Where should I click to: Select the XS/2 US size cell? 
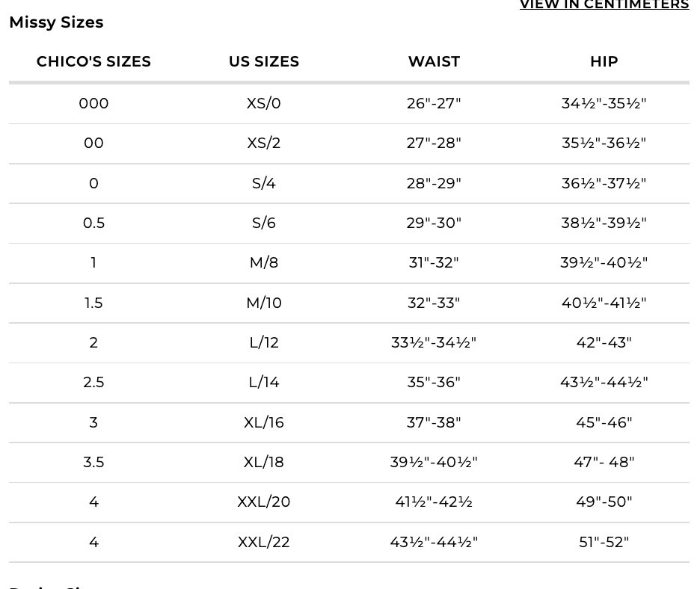tap(264, 143)
